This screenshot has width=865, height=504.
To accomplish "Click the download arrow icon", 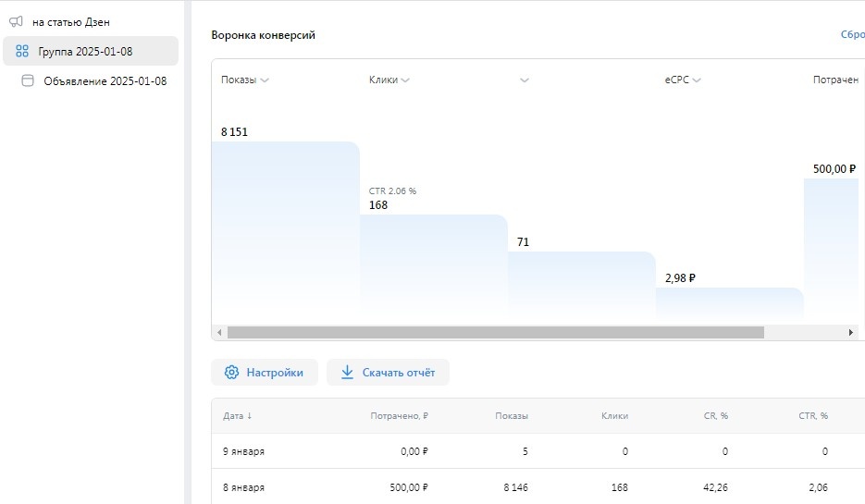I will tap(347, 372).
